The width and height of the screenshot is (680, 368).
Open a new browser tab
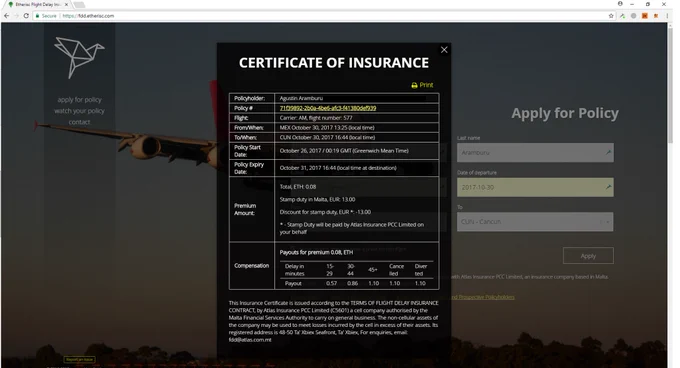(x=79, y=5)
